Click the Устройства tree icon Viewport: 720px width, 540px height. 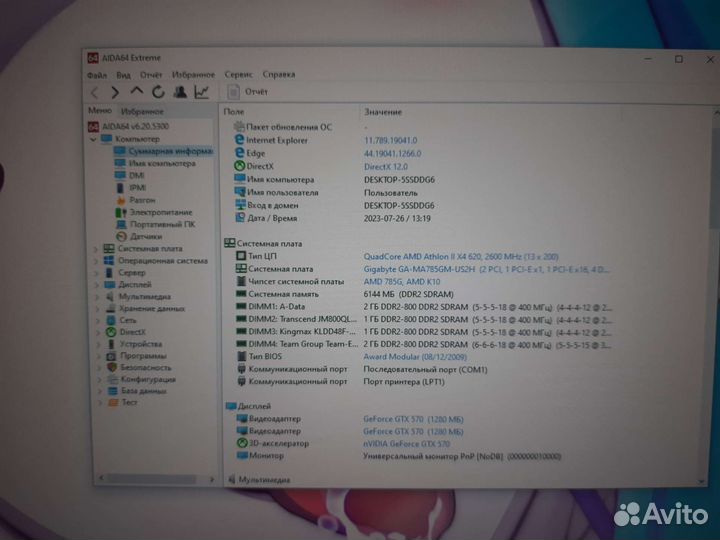[x=111, y=344]
